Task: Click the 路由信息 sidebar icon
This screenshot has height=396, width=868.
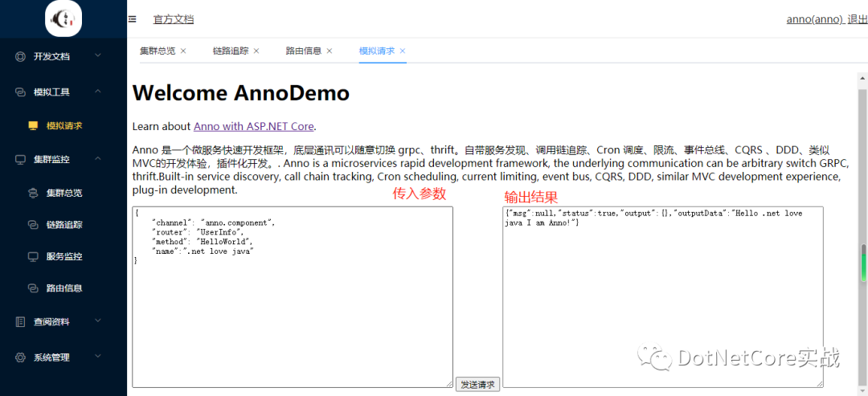Action: (x=33, y=288)
